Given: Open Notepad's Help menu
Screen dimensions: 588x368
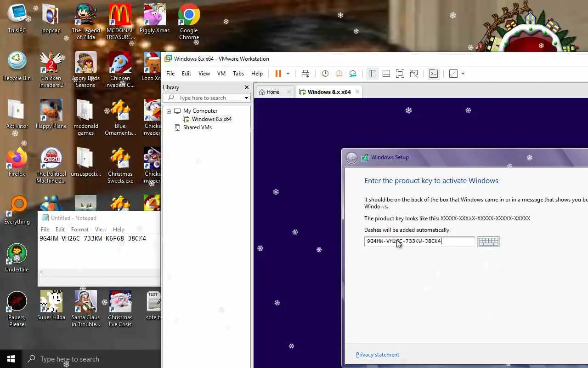Looking at the screenshot, I should tap(119, 229).
